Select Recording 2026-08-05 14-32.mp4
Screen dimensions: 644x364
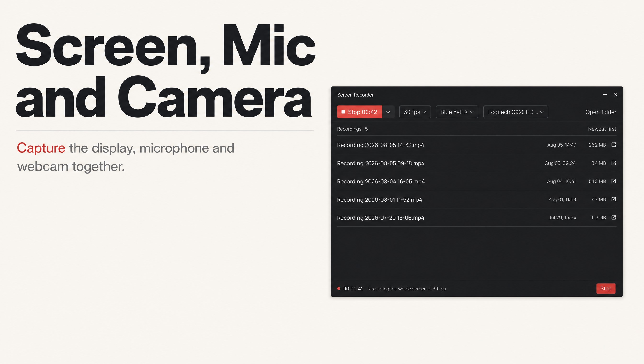coord(477,145)
